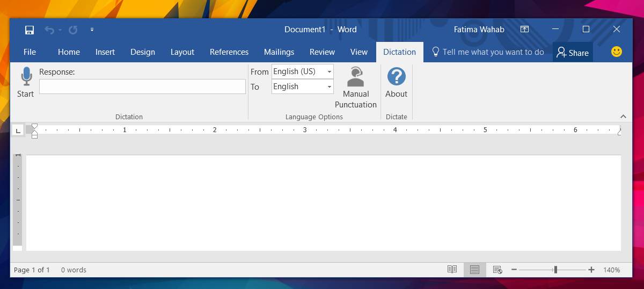
Task: Click Tell me what you want to do
Action: 488,52
